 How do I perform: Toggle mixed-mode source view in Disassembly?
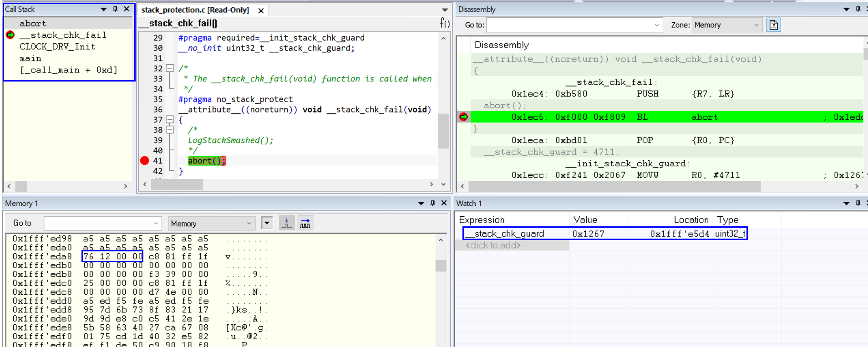(x=773, y=25)
